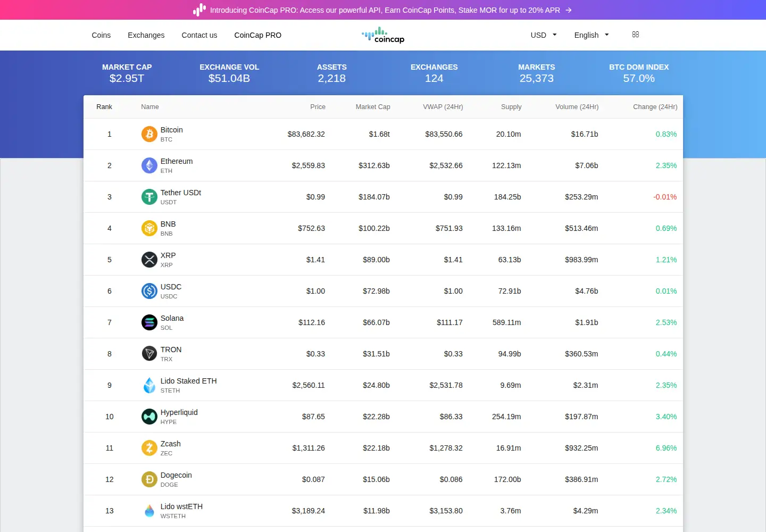Click the MARKETS 25,373 stat
This screenshot has width=766, height=532.
pos(537,73)
